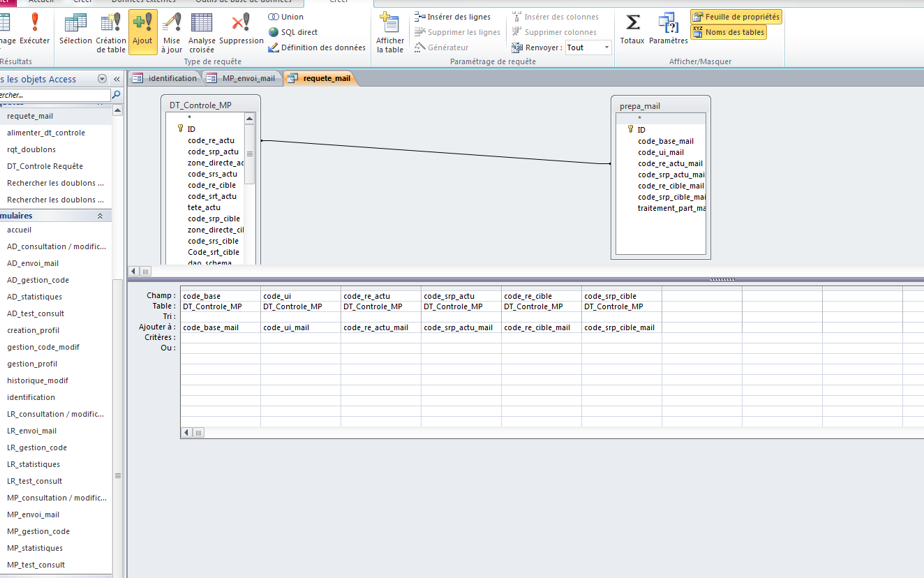Switch to MP_envoi_mail tab
Screen dimensions: 924x578
click(242, 78)
